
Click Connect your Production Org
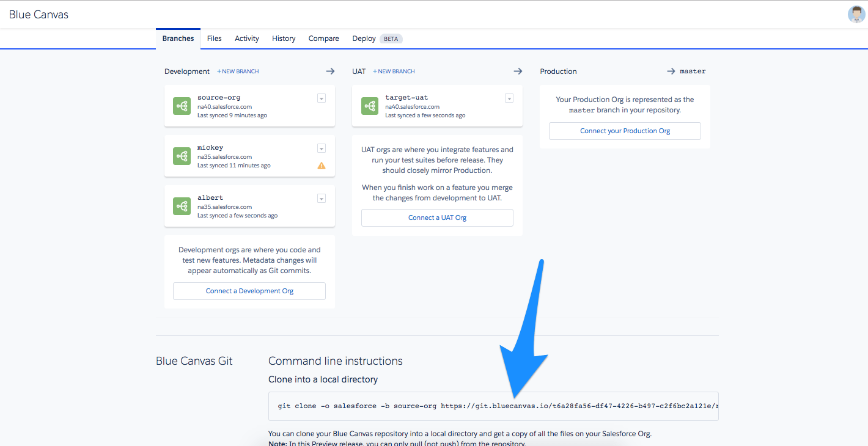(x=624, y=131)
